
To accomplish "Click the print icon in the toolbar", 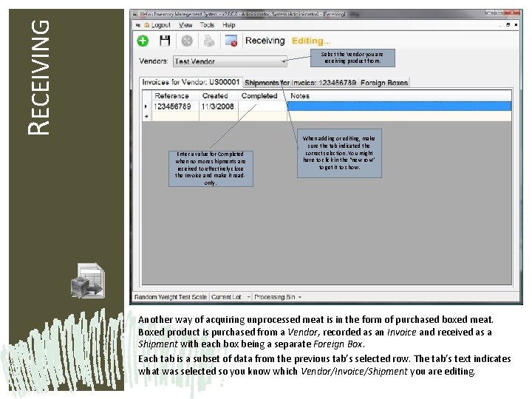I will pos(209,41).
